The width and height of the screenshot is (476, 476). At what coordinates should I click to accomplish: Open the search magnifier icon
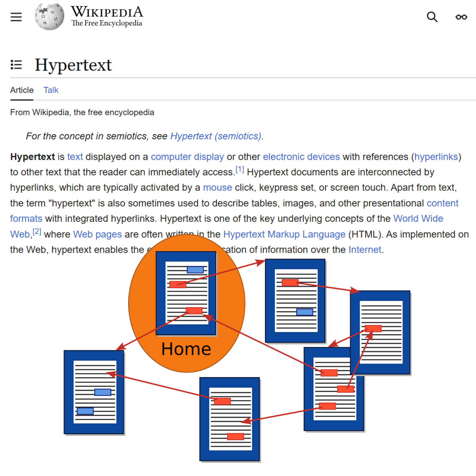(x=432, y=17)
